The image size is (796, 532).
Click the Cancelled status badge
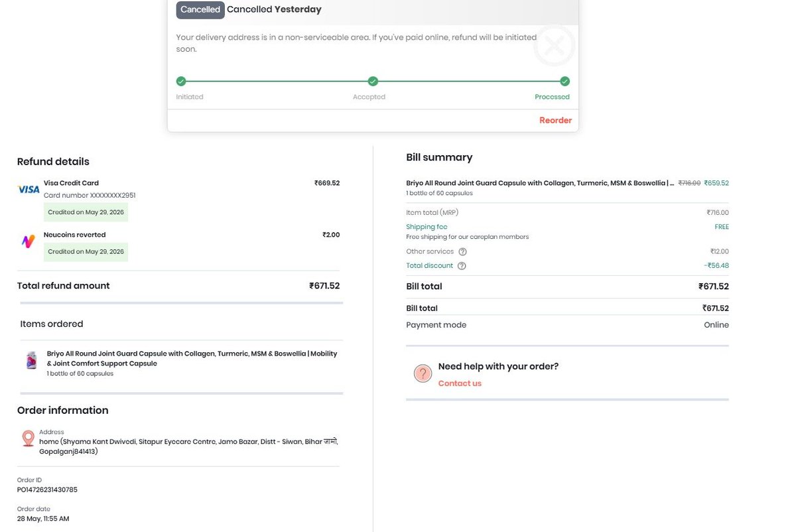click(x=200, y=10)
